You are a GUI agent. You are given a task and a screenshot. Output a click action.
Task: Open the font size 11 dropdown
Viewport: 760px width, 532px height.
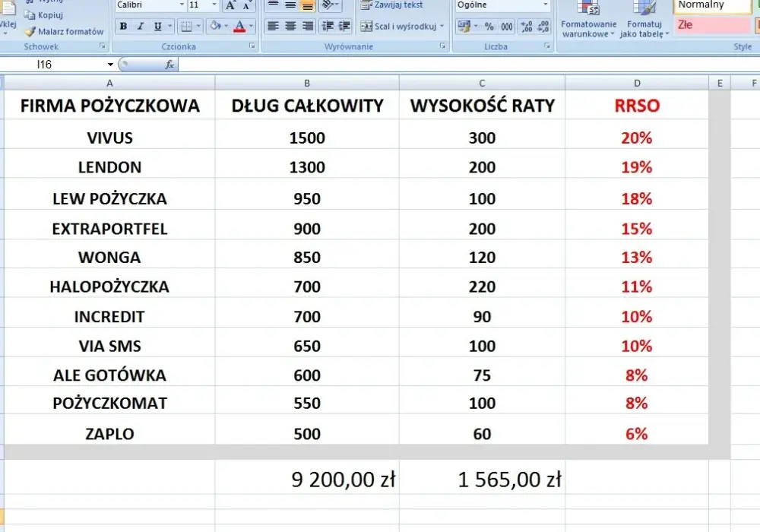tap(214, 5)
